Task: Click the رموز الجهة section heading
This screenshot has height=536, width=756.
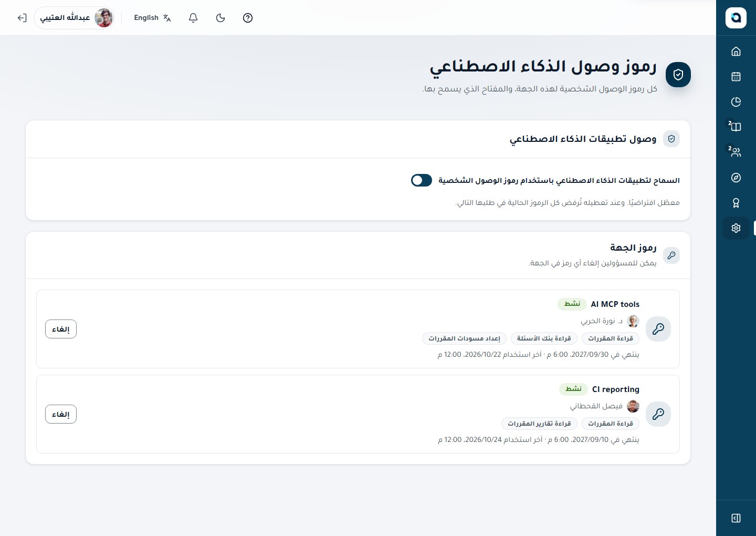Action: [633, 248]
